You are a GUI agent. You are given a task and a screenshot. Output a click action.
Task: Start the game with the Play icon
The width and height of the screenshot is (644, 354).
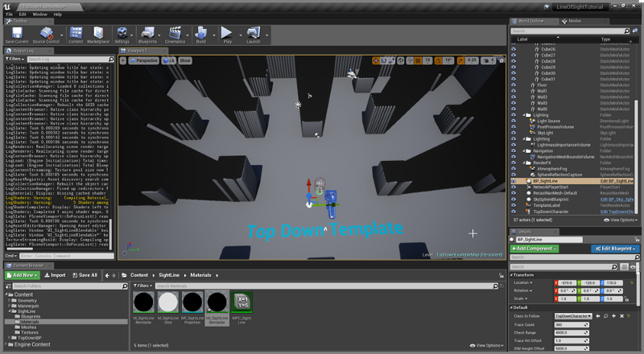pos(227,35)
